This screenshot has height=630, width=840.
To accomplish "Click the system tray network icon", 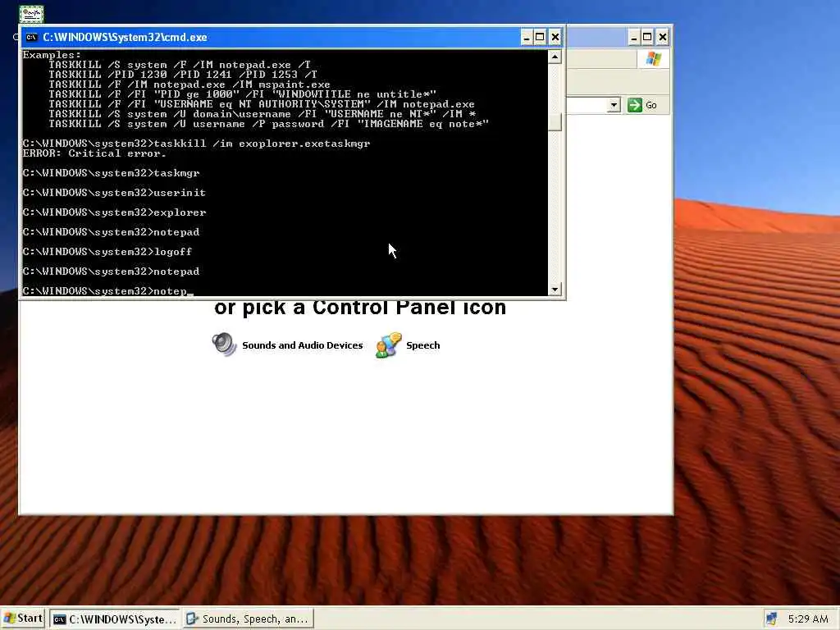I will (771, 619).
